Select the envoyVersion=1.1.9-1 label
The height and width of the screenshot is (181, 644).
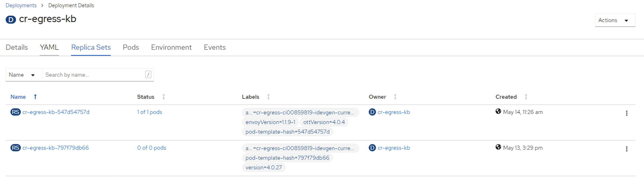pyautogui.click(x=270, y=122)
